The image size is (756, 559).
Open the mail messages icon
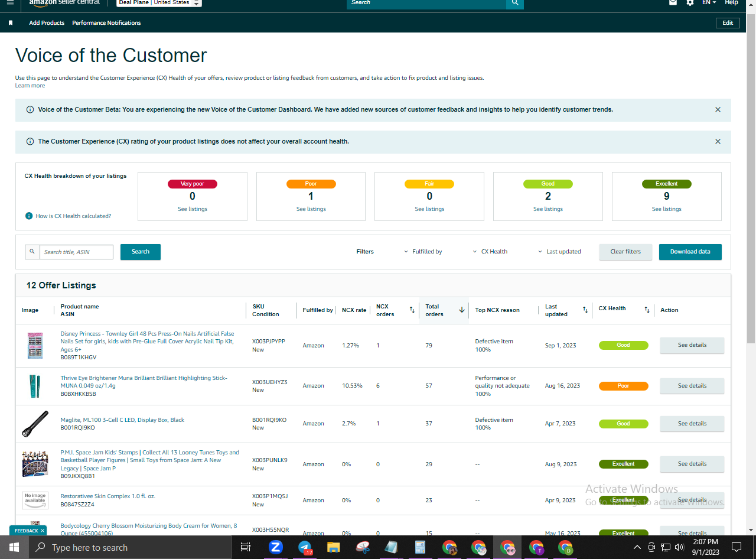[673, 2]
